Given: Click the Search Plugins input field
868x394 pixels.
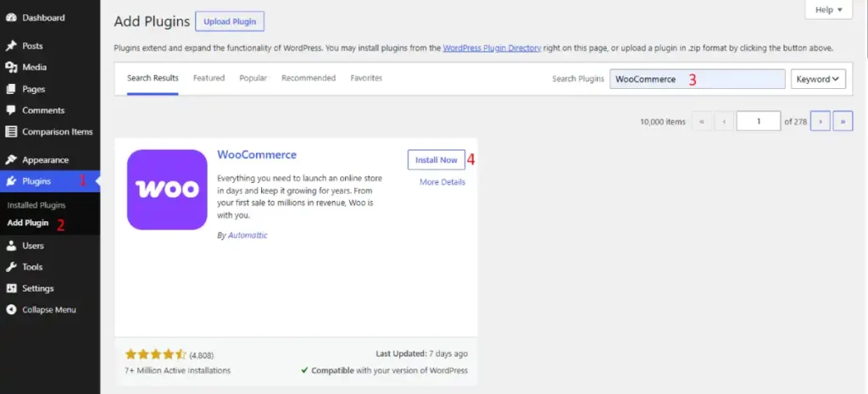Looking at the screenshot, I should pyautogui.click(x=698, y=79).
